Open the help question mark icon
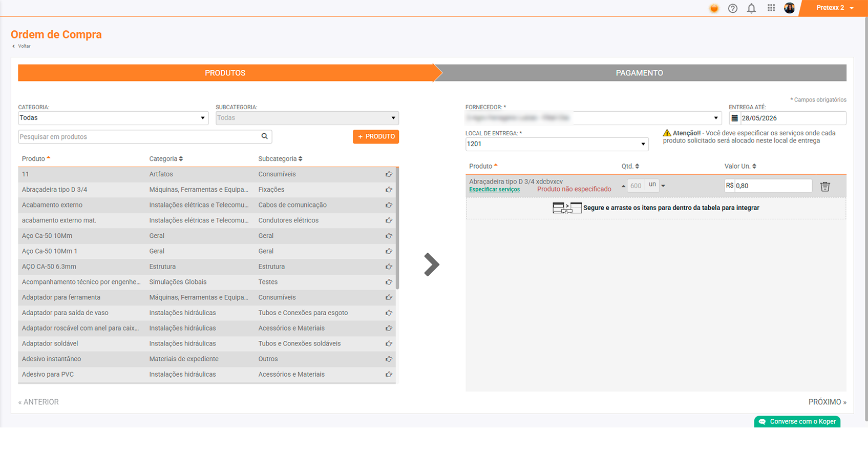The image size is (868, 471). [733, 8]
